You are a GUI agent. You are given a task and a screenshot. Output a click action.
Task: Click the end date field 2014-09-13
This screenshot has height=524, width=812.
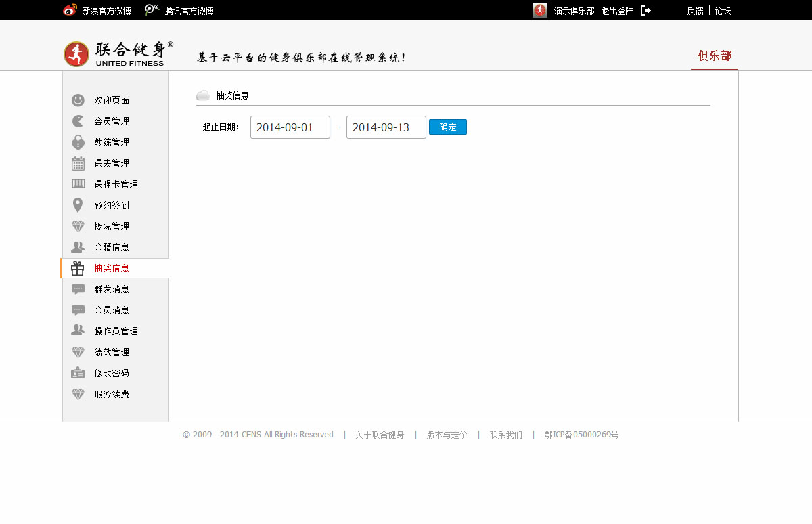point(386,127)
